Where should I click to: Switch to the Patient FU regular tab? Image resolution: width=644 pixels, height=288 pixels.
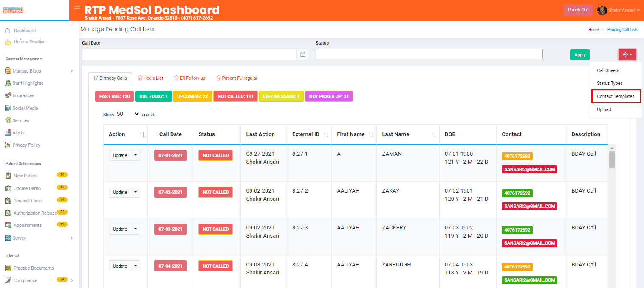[x=237, y=78]
